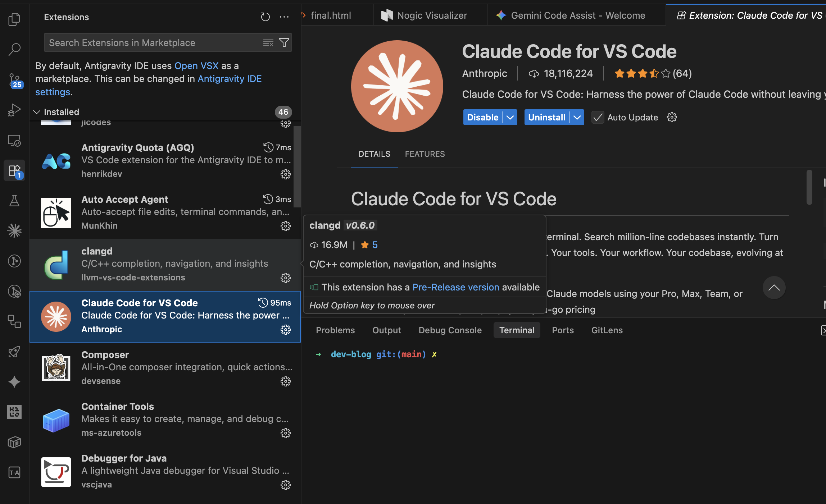Image resolution: width=826 pixels, height=504 pixels.
Task: Refresh the Extensions list
Action: click(x=265, y=17)
